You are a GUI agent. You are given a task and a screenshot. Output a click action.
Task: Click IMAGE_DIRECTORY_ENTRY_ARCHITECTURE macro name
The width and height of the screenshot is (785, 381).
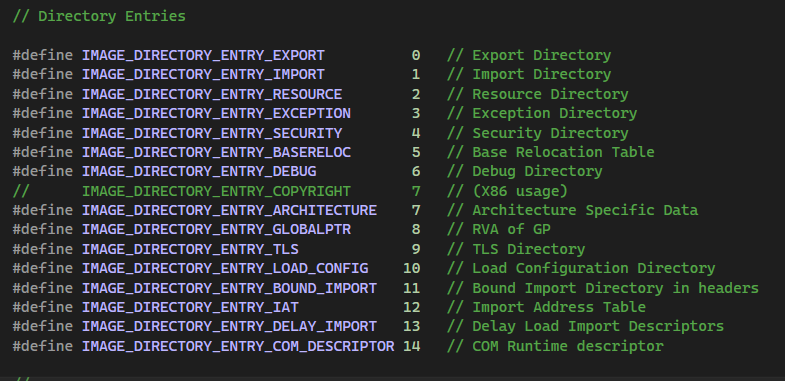pyautogui.click(x=229, y=210)
